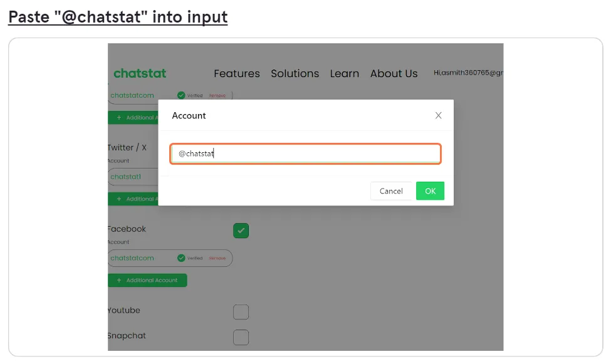
Task: Tick the Snapchat checkbox
Action: (x=241, y=337)
